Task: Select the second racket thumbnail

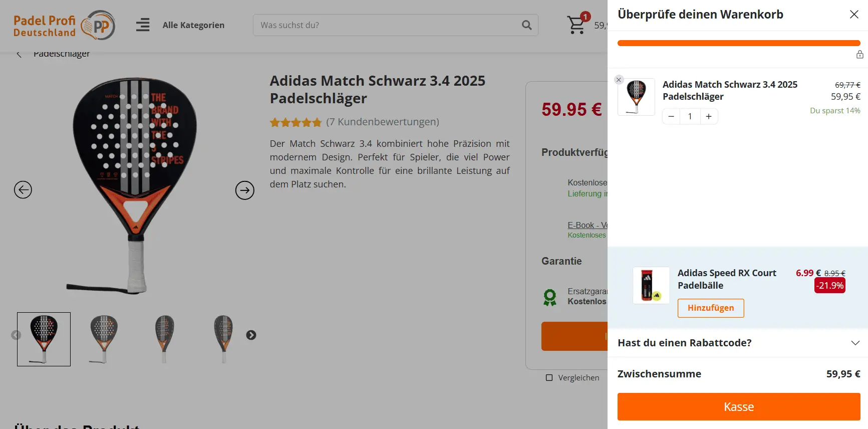Action: pyautogui.click(x=104, y=339)
